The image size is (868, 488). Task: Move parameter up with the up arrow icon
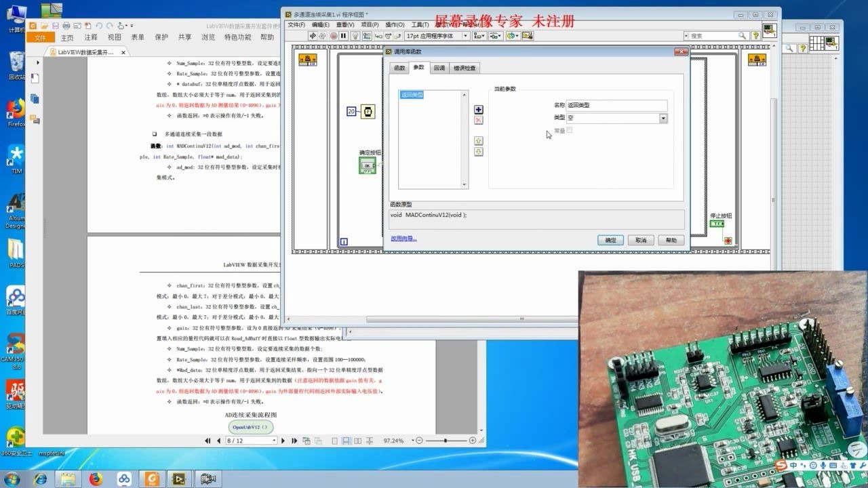point(479,141)
